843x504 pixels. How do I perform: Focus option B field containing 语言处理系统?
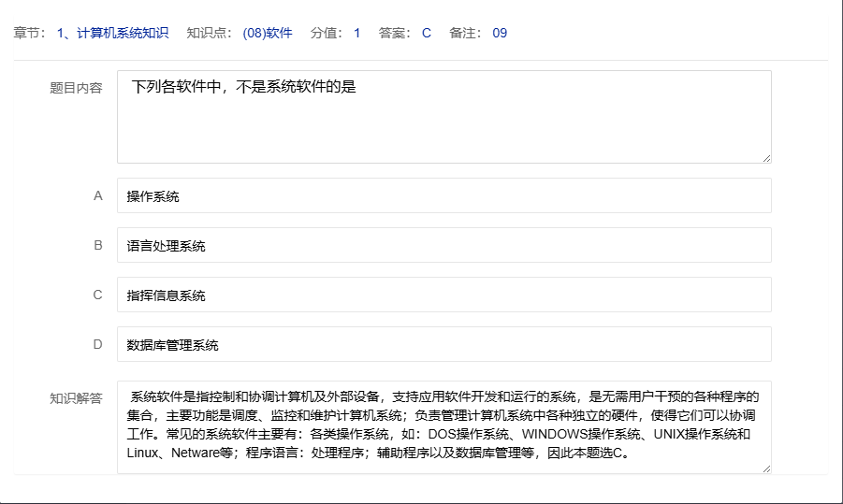point(443,246)
